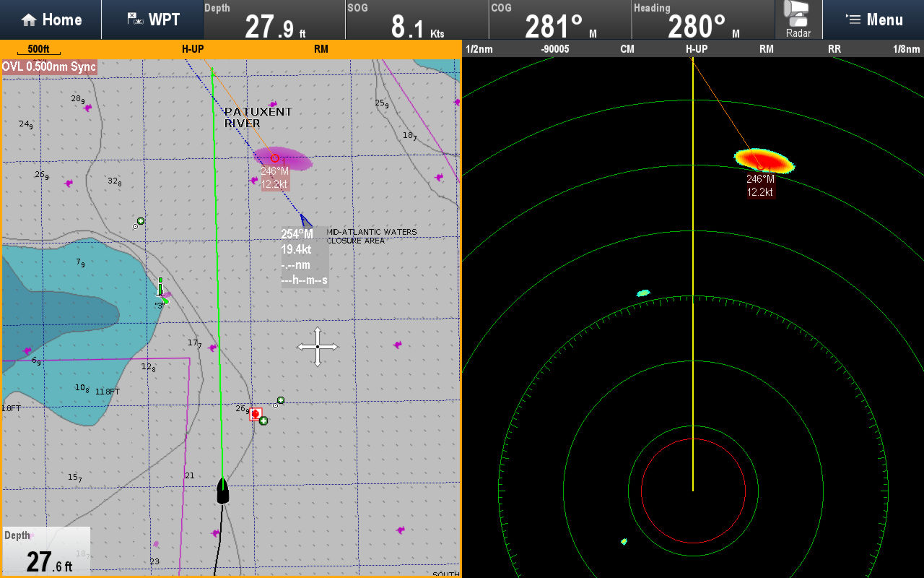Select the 27.6 ft Depth overlay box
This screenshot has height=578, width=924.
(45, 551)
